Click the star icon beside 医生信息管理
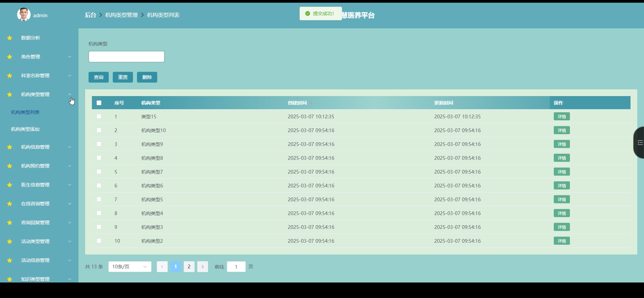644x298 pixels. click(10, 185)
